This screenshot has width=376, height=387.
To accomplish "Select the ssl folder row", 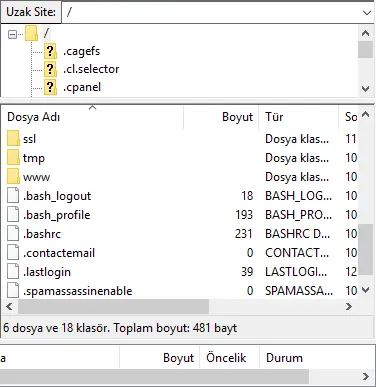I will pyautogui.click(x=180, y=139).
